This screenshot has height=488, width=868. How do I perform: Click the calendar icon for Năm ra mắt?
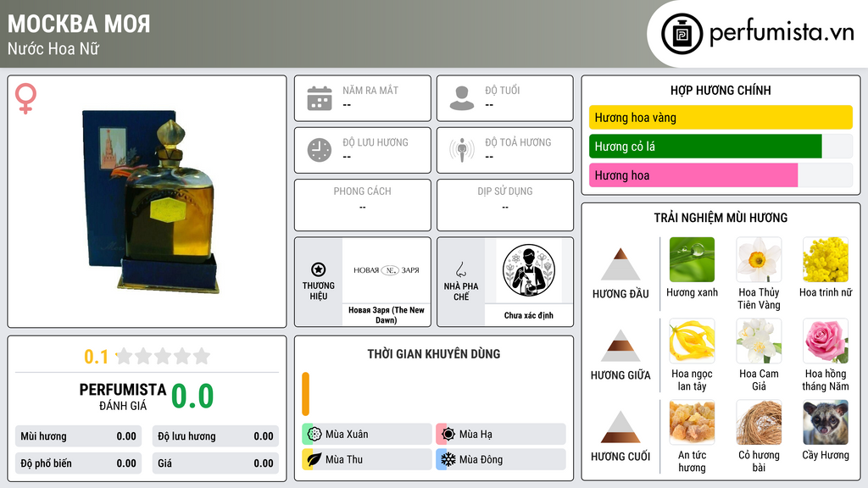tap(320, 98)
